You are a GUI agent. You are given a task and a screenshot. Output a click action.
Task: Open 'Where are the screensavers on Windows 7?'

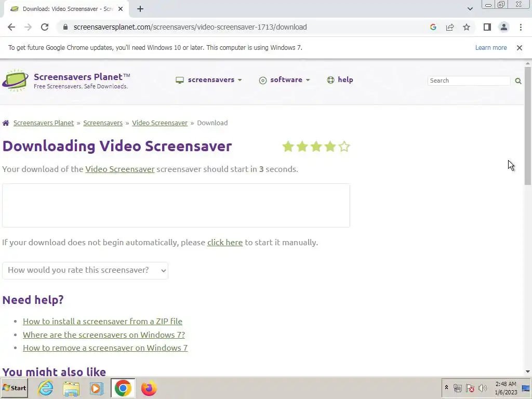point(104,335)
